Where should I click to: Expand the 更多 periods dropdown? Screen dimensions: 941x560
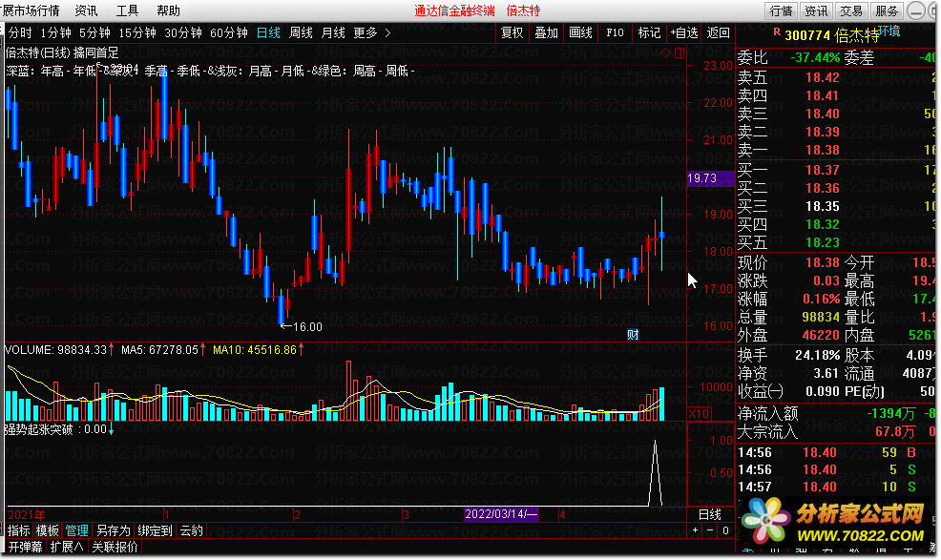coord(372,33)
